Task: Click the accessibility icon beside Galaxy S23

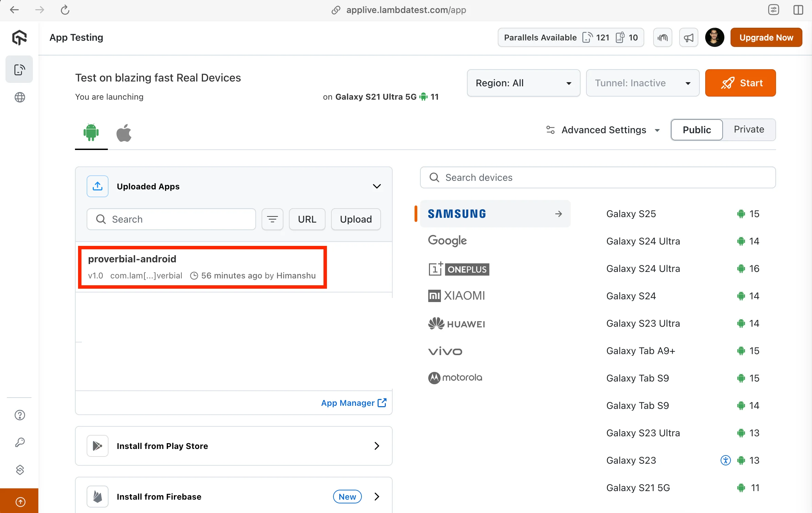Action: [725, 460]
